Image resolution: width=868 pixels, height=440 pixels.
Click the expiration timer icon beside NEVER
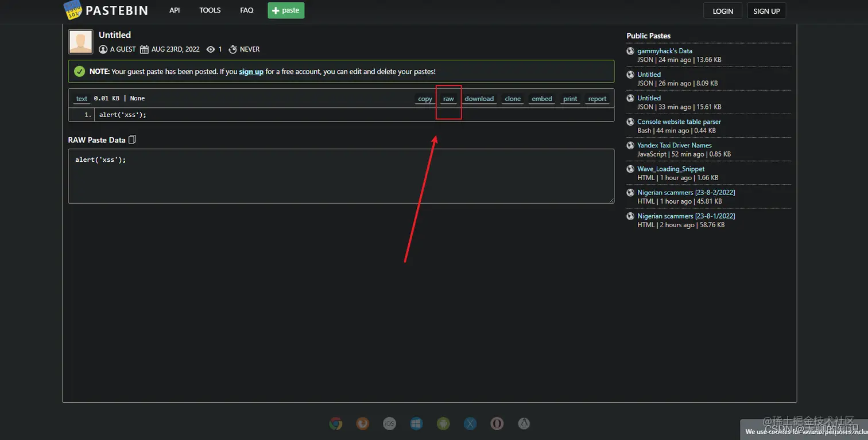click(232, 49)
